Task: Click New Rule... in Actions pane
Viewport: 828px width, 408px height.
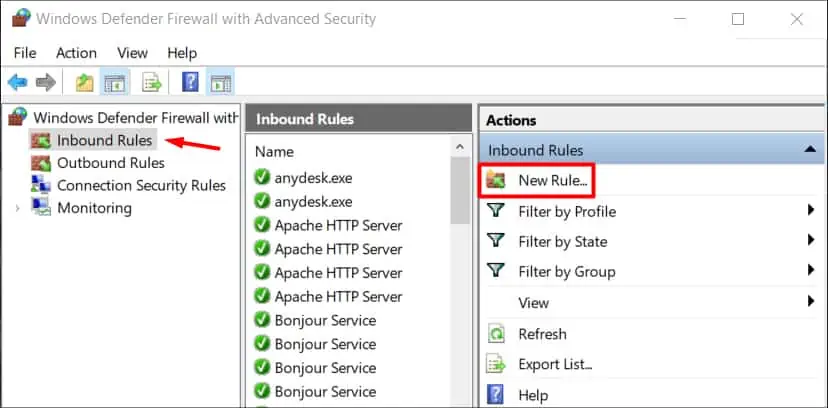Action: point(553,180)
